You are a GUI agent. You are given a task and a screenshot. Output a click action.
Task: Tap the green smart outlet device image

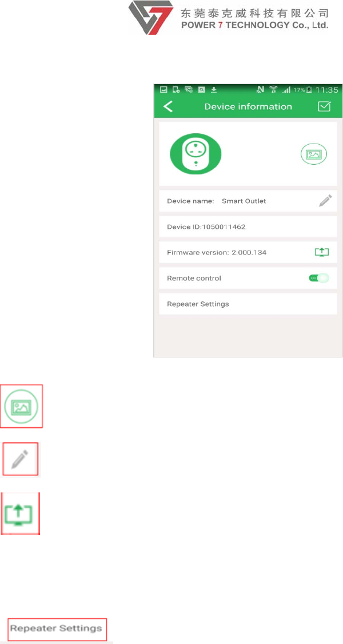tap(196, 154)
